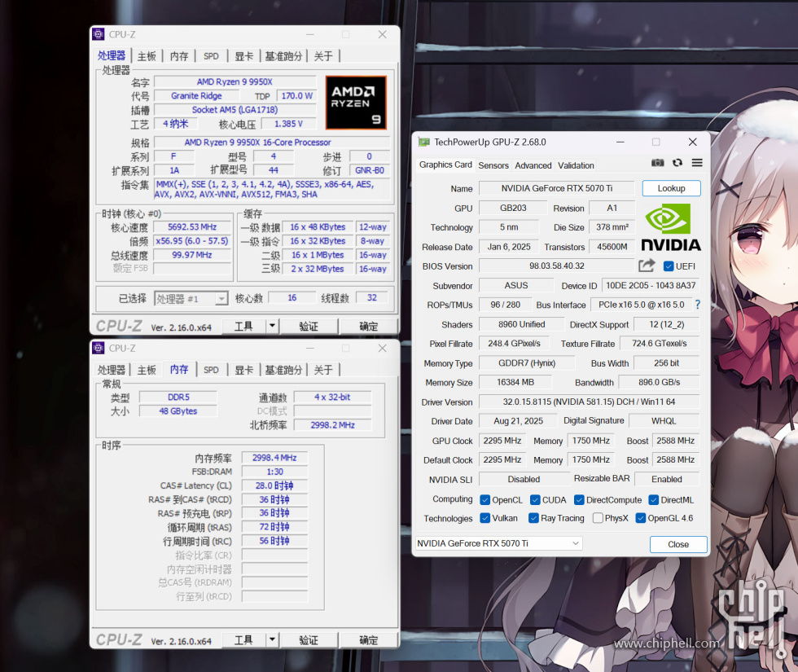The width and height of the screenshot is (798, 672).
Task: Open the GeForce RTX 5070 Ti GPU selector dropdown
Action: point(498,543)
